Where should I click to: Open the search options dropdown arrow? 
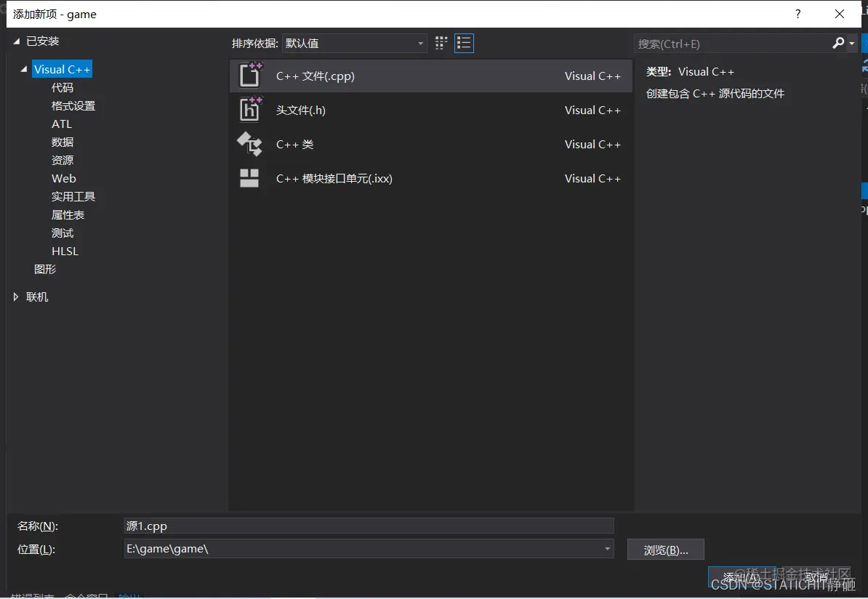[851, 43]
